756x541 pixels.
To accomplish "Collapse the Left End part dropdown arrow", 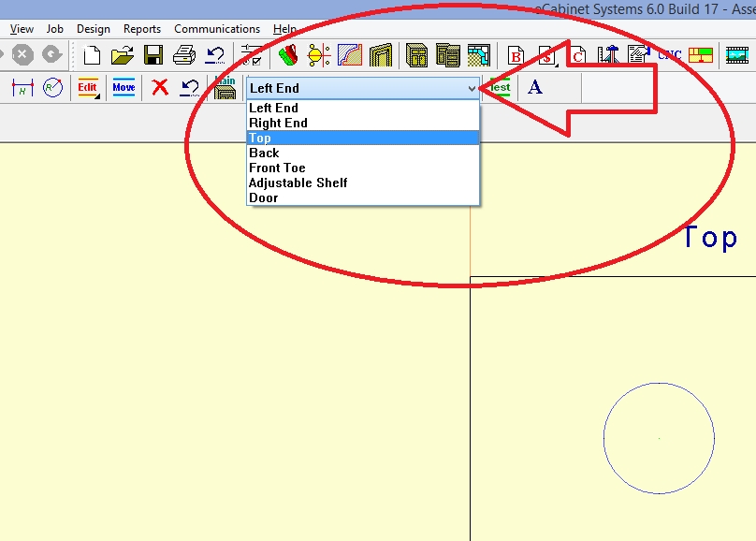I will click(x=472, y=88).
